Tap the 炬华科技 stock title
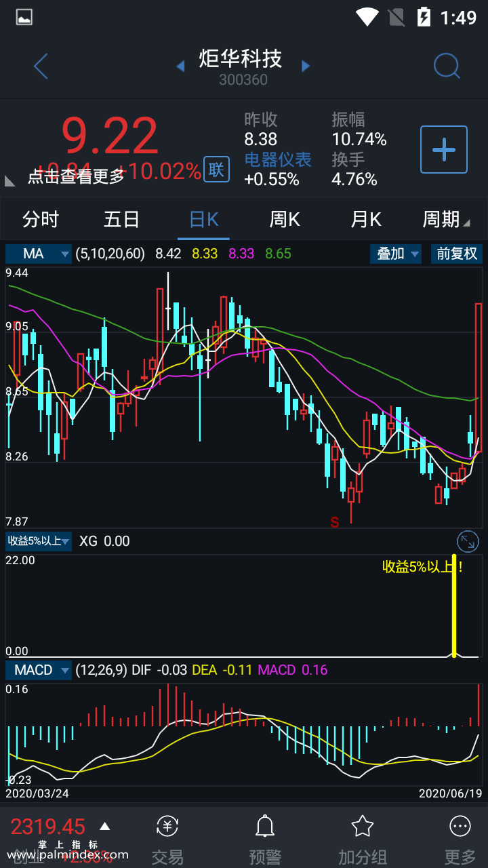Viewport: 488px width, 868px height. tap(241, 58)
